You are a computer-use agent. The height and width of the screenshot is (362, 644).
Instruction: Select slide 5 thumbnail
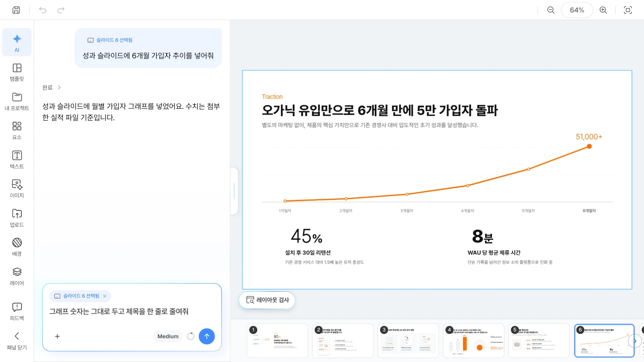click(539, 341)
